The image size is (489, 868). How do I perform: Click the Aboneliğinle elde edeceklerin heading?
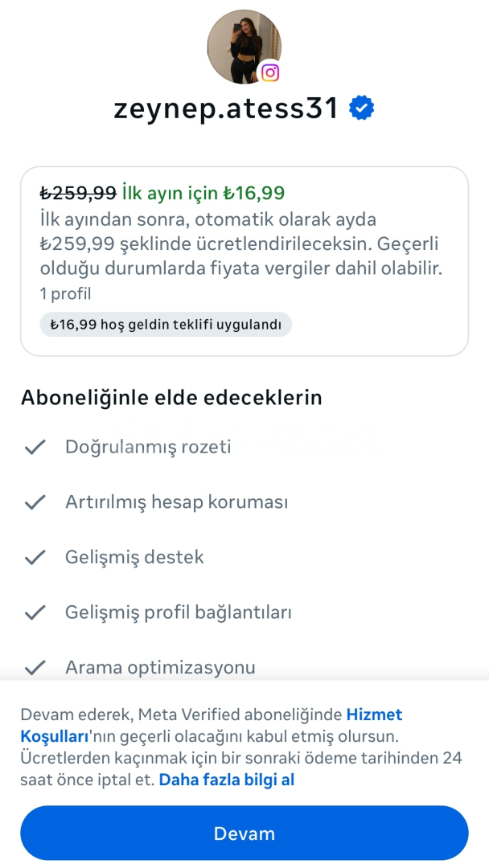(171, 398)
